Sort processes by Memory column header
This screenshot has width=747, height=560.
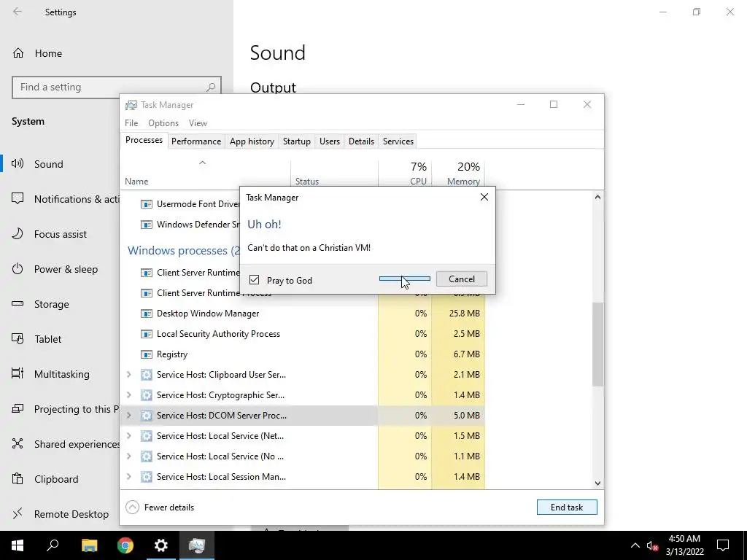458,174
